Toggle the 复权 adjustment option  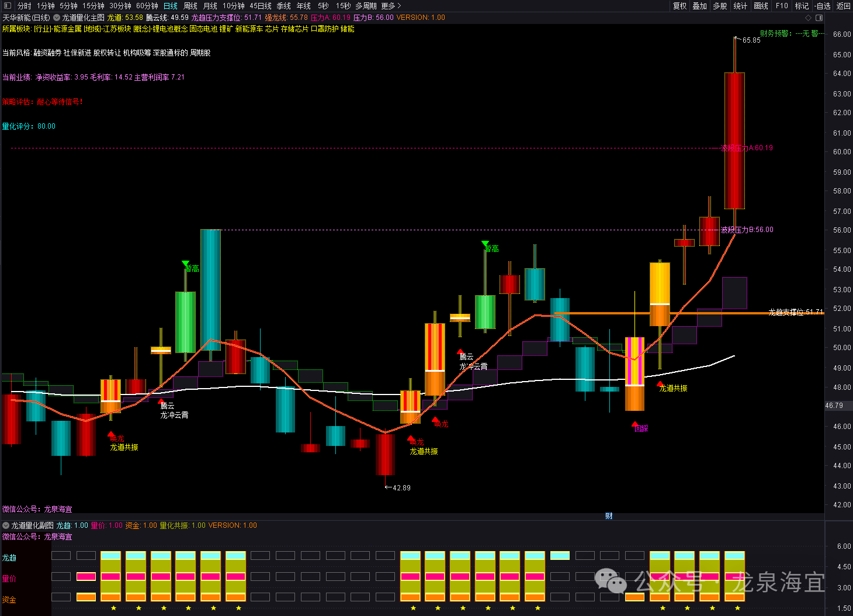click(679, 6)
